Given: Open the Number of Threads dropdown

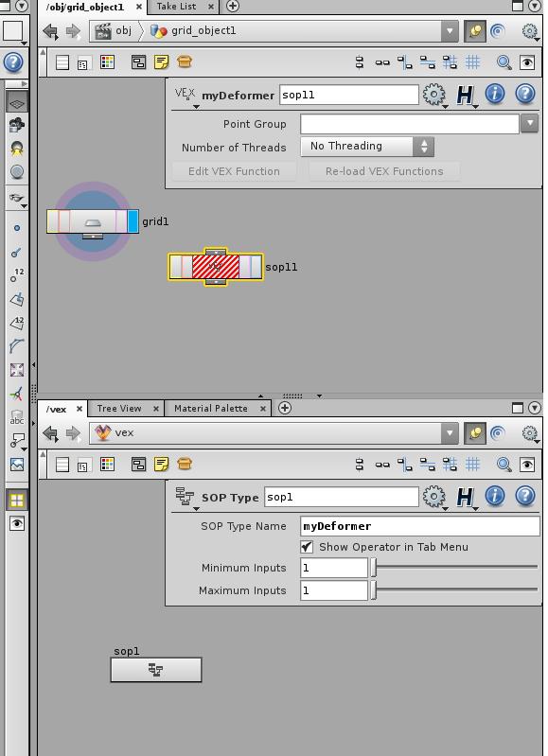Looking at the screenshot, I should (367, 147).
